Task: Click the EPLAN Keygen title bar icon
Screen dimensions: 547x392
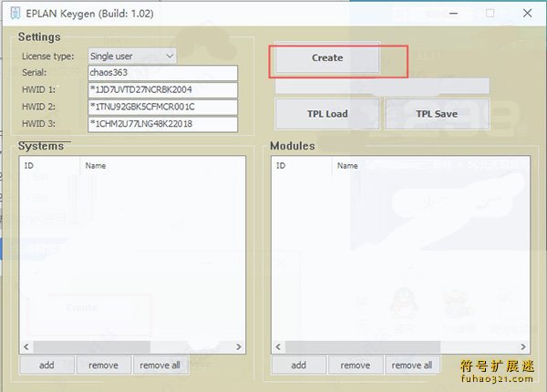Action: (x=15, y=14)
